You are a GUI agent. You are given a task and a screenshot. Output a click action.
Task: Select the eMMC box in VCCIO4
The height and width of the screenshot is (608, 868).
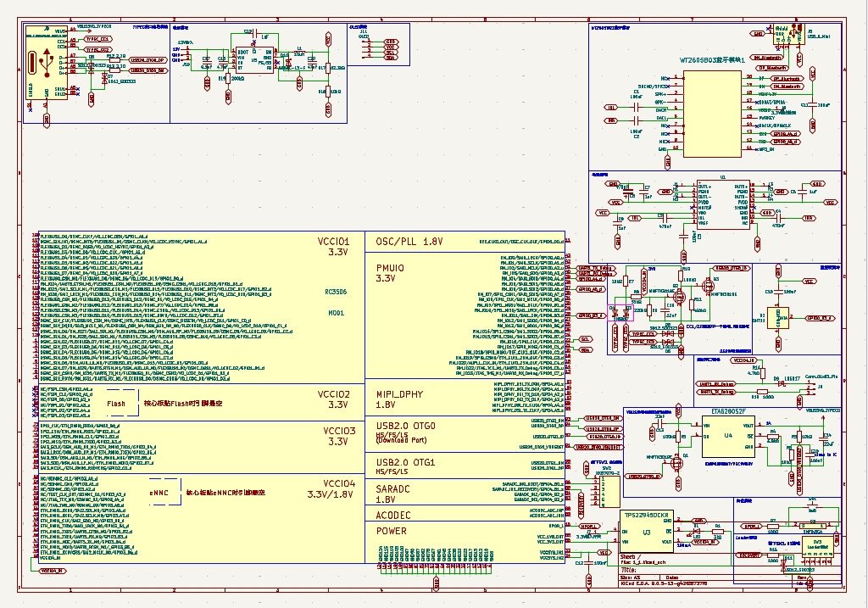tap(159, 492)
